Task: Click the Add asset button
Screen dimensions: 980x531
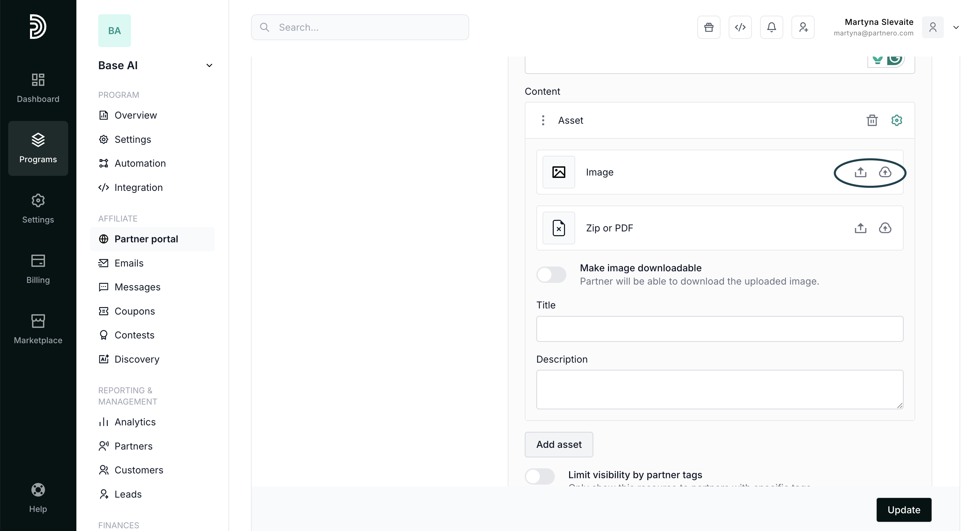Action: click(559, 444)
